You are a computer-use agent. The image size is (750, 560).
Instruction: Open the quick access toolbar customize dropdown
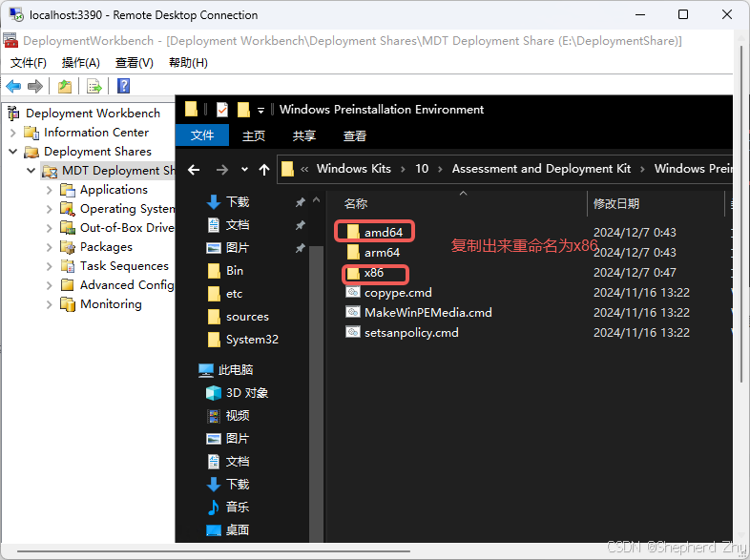[260, 111]
